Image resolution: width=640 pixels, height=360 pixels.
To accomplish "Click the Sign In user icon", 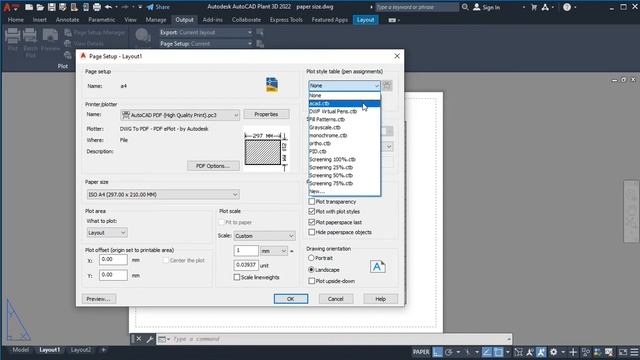I will [476, 7].
